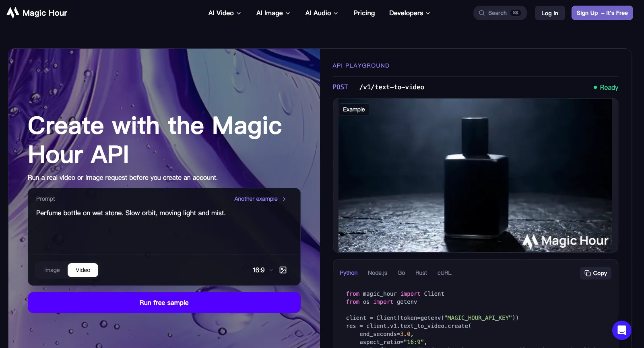Screen dimensions: 644x348
Task: Click the search magnifier icon
Action: click(482, 13)
